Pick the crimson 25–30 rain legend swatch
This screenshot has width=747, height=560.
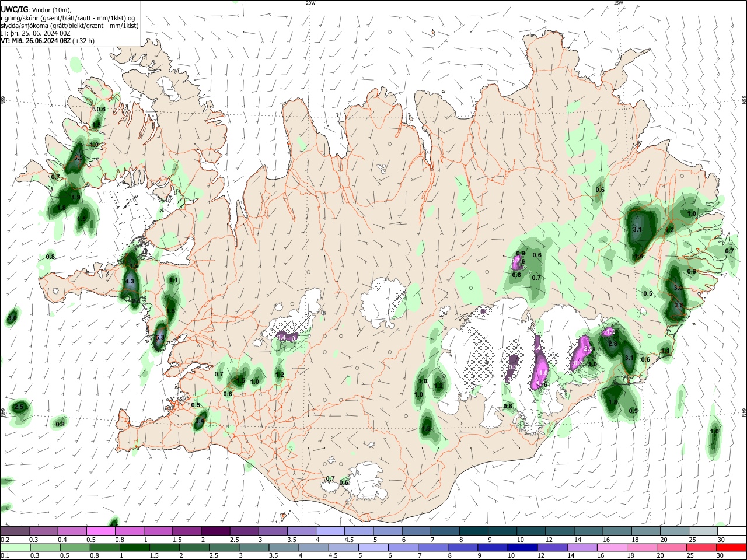pos(701,548)
